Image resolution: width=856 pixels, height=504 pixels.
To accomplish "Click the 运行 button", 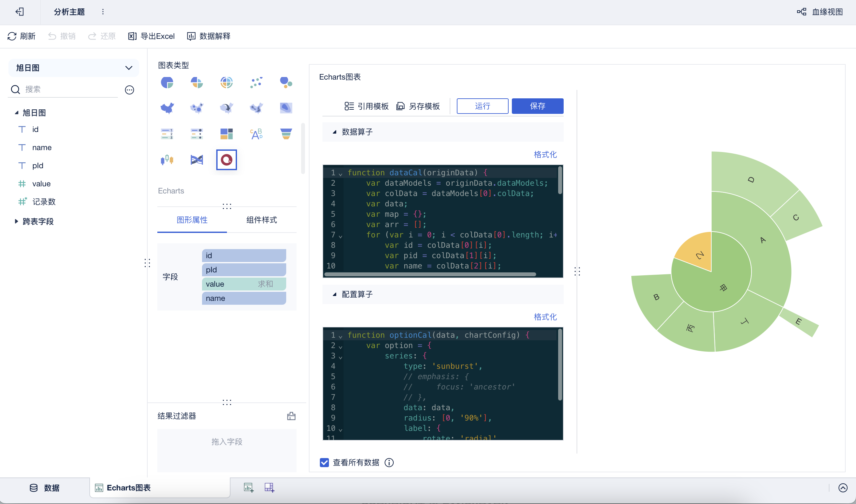I will [x=482, y=106].
